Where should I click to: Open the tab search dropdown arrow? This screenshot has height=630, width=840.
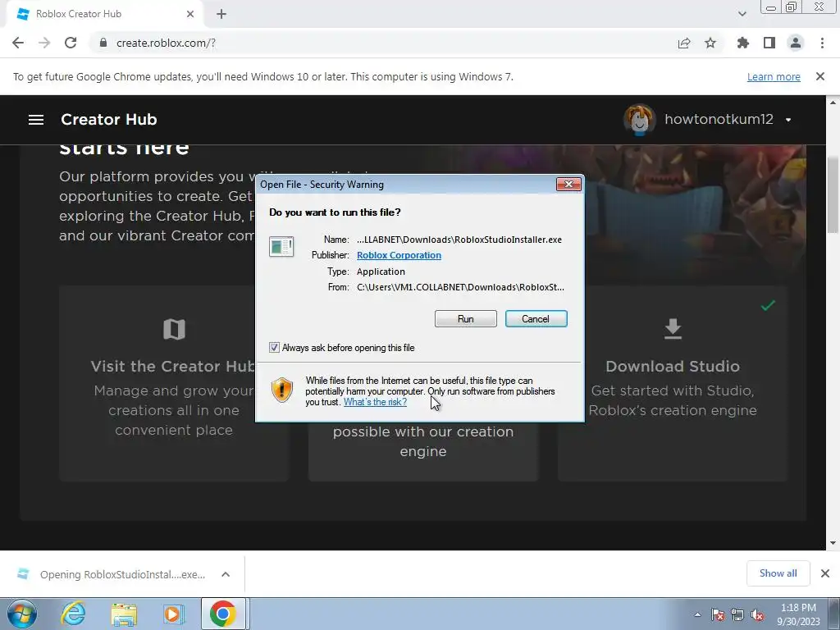coord(742,14)
